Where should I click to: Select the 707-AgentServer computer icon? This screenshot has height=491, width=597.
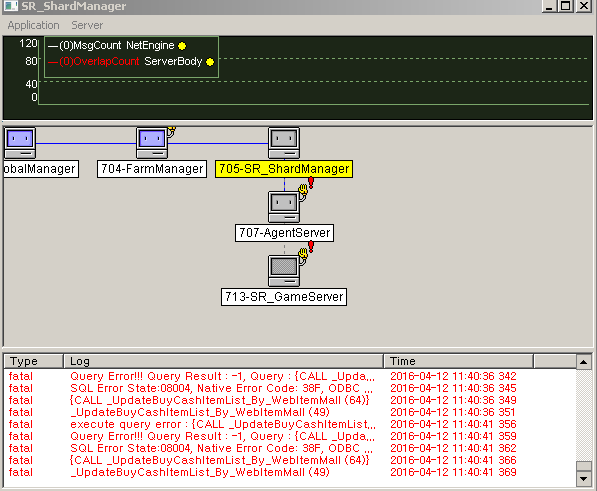pos(284,207)
